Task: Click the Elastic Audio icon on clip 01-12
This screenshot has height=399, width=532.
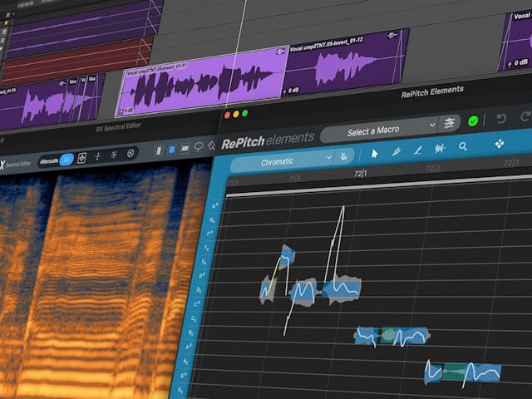Action: pos(392,35)
